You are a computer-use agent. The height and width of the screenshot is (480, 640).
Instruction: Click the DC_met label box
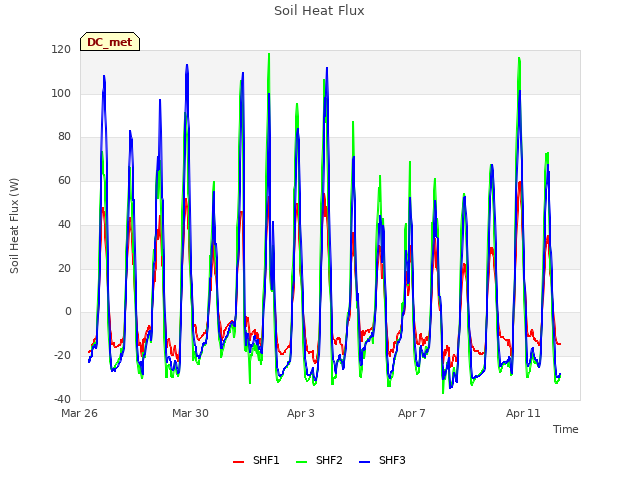point(110,42)
